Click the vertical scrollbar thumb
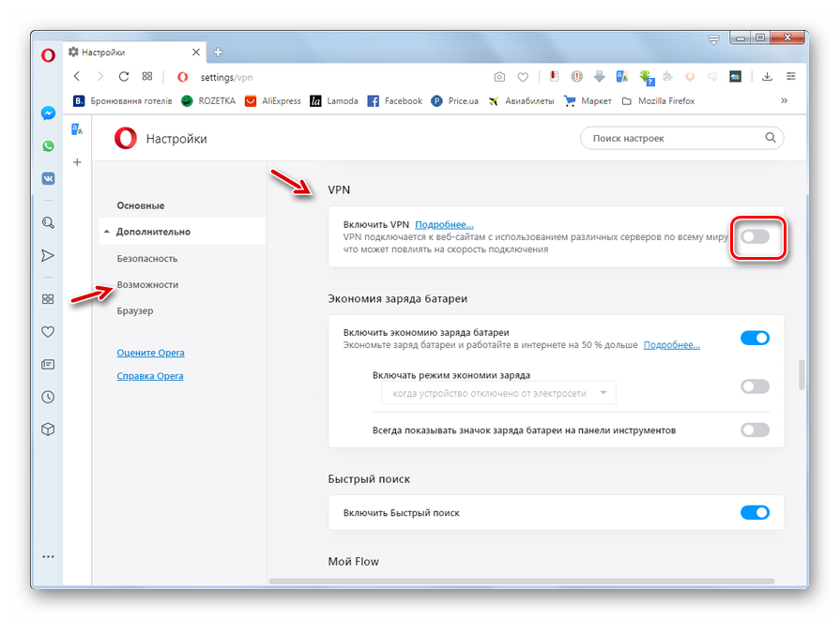This screenshot has height=620, width=840. click(802, 375)
